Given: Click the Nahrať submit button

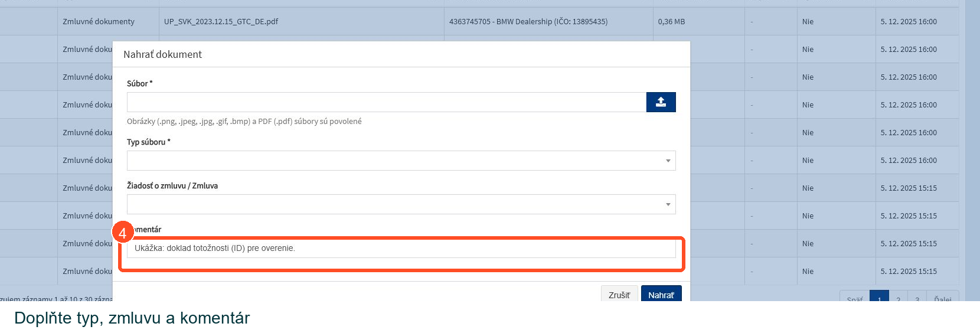Looking at the screenshot, I should click(x=661, y=294).
